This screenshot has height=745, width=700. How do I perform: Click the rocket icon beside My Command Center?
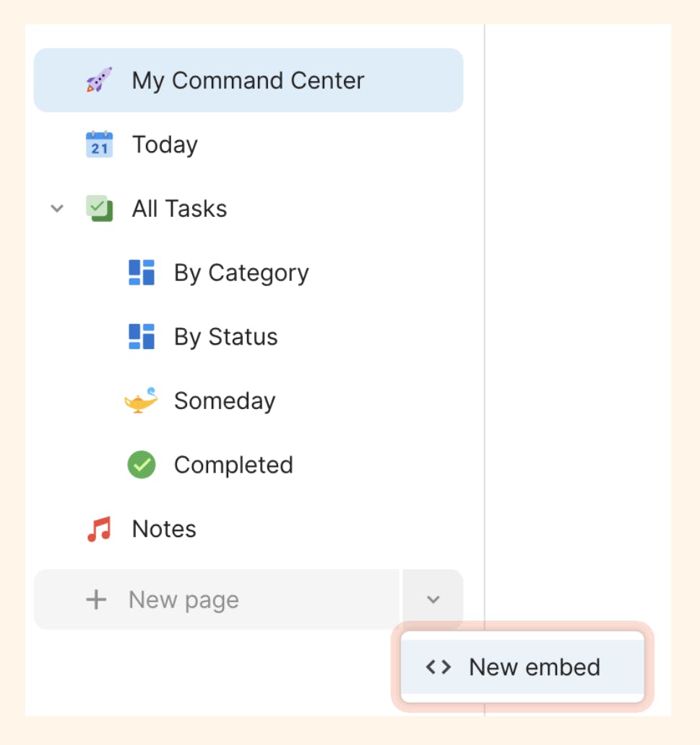[100, 80]
